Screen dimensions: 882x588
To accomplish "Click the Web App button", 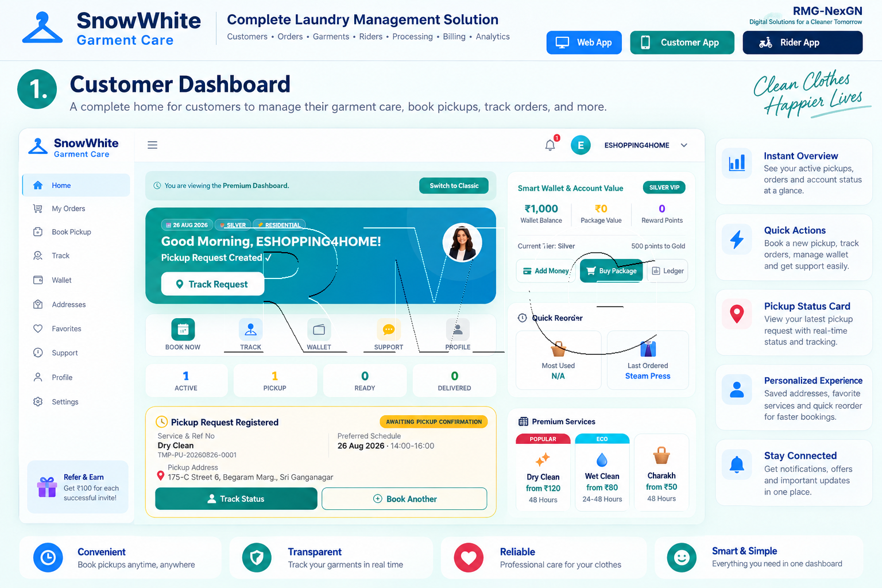I will pyautogui.click(x=584, y=42).
